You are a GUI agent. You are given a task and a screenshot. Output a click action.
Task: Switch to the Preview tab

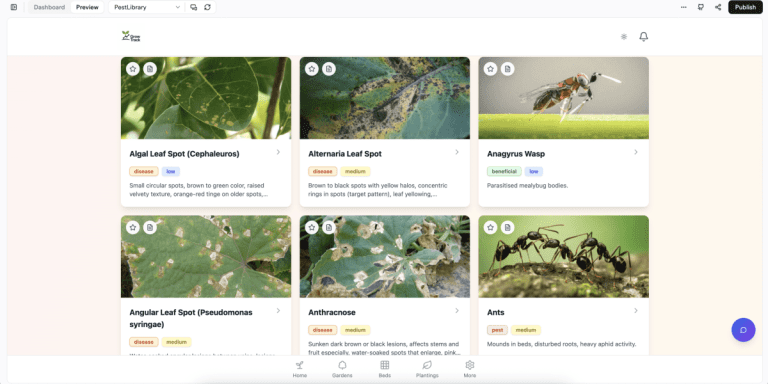point(87,7)
